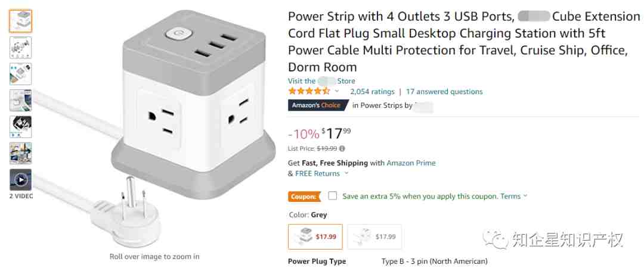Select the first product thumbnail

tap(20, 21)
